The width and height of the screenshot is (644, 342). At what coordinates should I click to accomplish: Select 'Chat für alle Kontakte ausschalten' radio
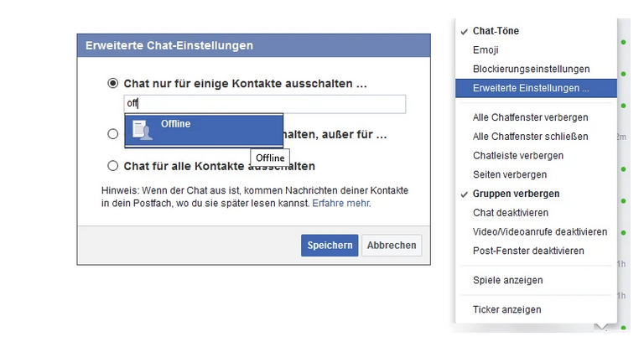click(112, 166)
